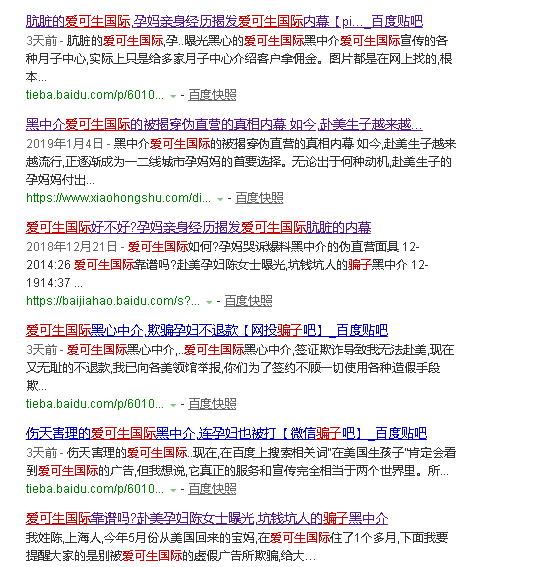The width and height of the screenshot is (542, 567).
Task: Click the snippet text 种月子中心,实际上只是给多家月子中心介绍客户拿佣金
Action: pyautogui.click(x=171, y=59)
